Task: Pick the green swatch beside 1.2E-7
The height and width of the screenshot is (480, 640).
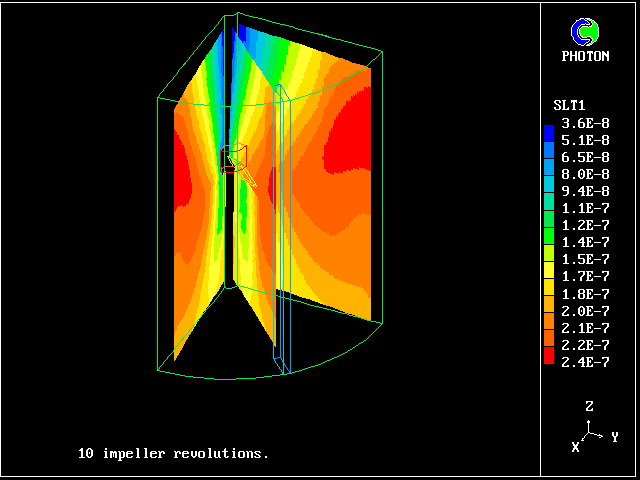Action: pos(549,226)
